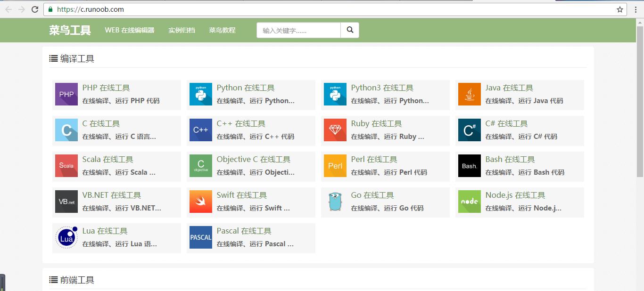Go back with browser back arrow
The height and width of the screenshot is (291, 644).
pos(8,9)
